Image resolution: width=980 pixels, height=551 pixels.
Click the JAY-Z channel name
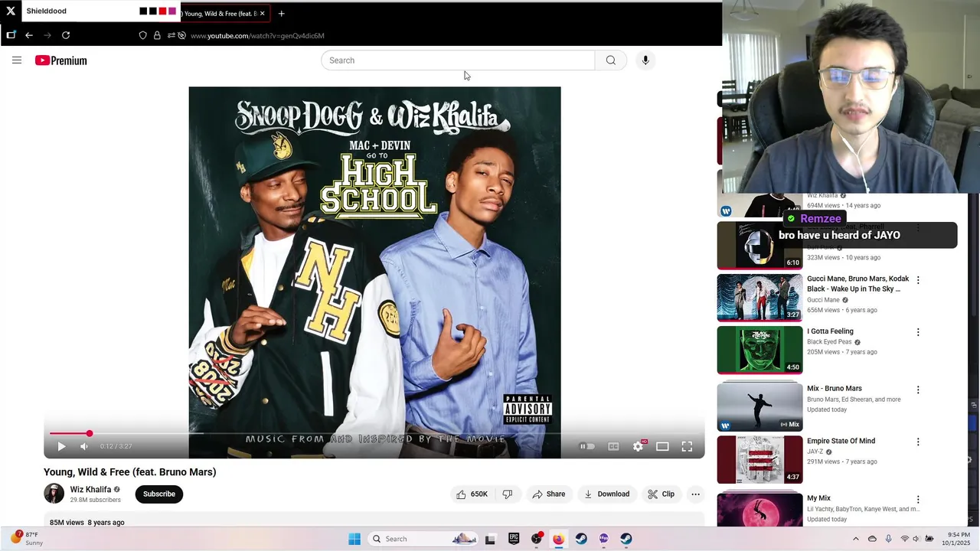[x=815, y=452]
